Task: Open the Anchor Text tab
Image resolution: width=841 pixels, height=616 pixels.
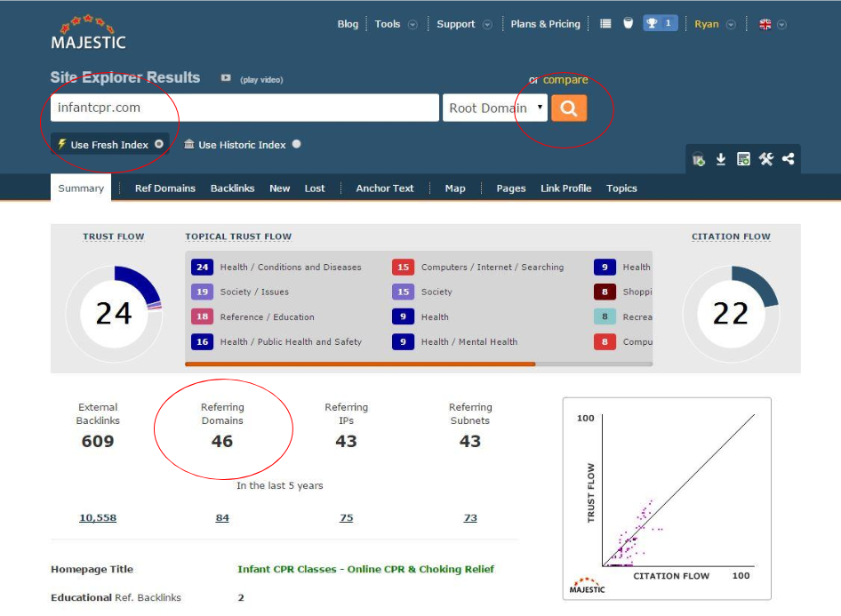Action: (385, 188)
